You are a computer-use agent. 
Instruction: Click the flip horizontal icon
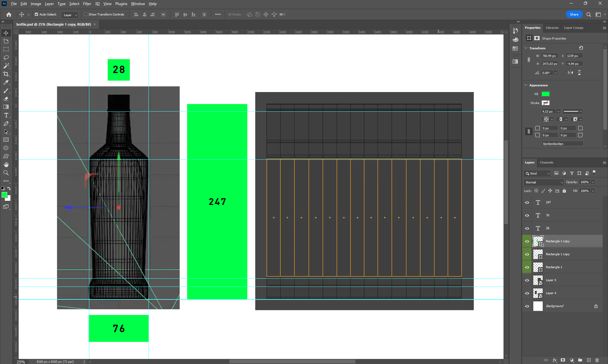point(570,73)
